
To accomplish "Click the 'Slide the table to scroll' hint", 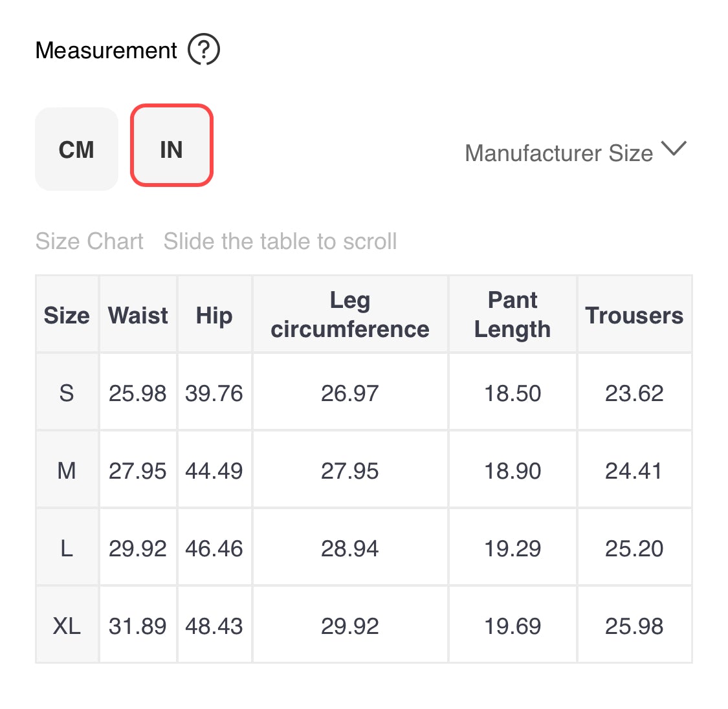I will (280, 241).
